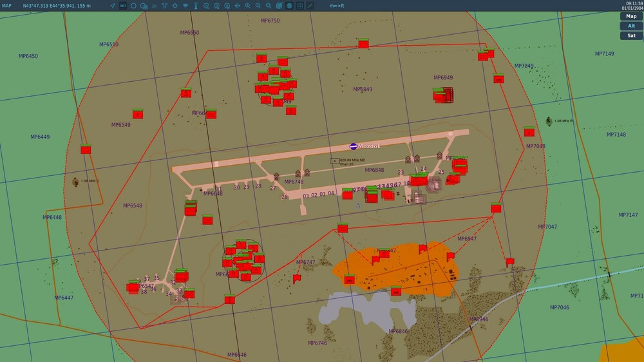This screenshot has width=644, height=362.
Task: Click the MP6947 grid label
Action: 467,239
